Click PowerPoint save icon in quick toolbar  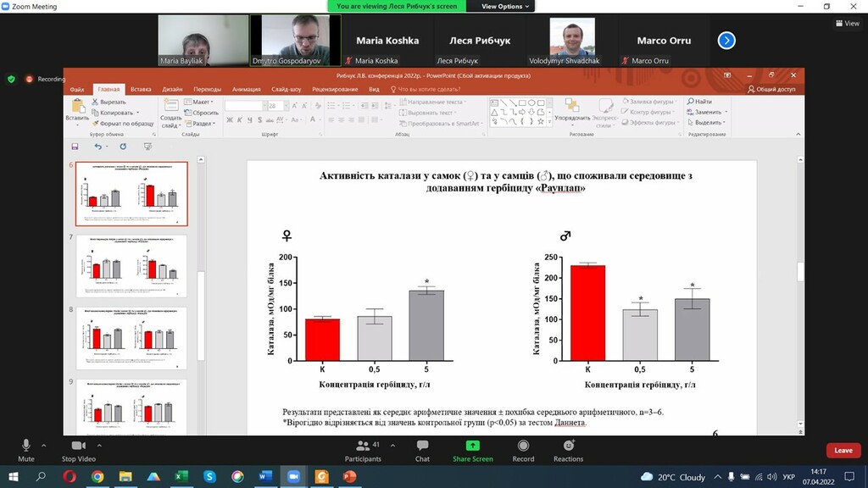(75, 147)
